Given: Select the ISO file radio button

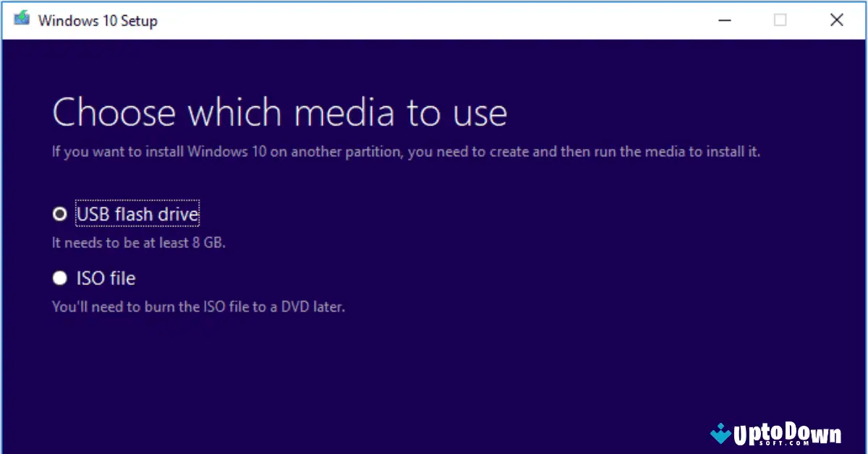Looking at the screenshot, I should click(x=59, y=278).
